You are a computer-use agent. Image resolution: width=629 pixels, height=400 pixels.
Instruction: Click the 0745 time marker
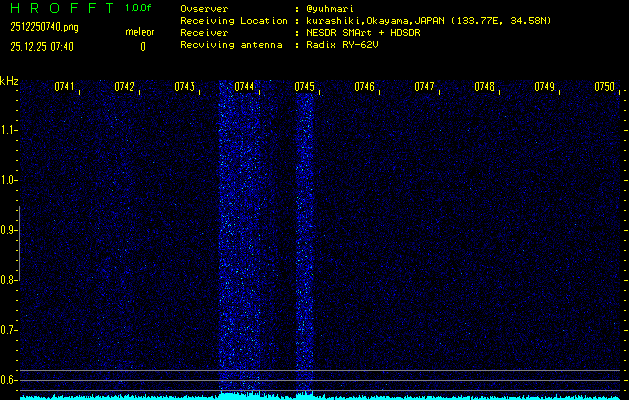304,87
